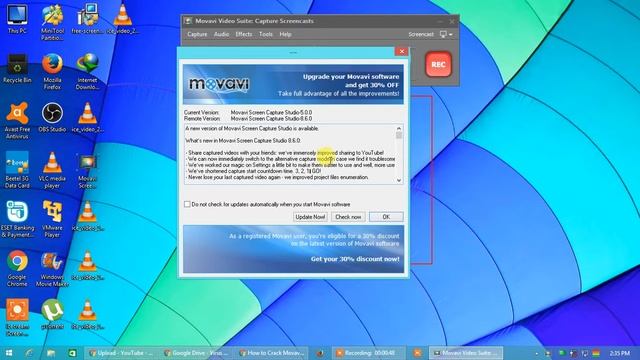Open the Capture menu

pyautogui.click(x=197, y=34)
